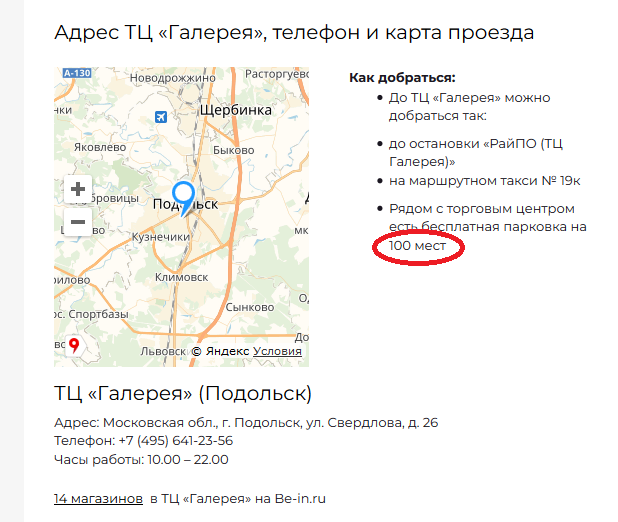
Task: Click the 'Как добраться:' heading
Action: click(402, 77)
